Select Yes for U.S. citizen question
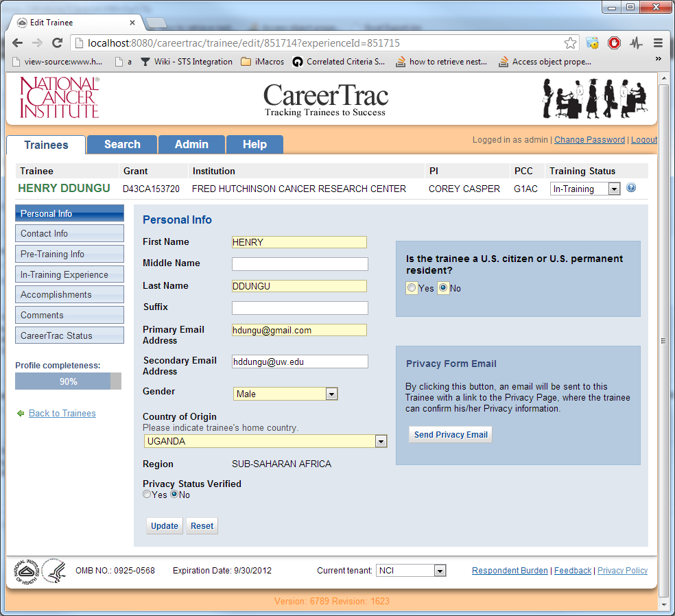This screenshot has width=675, height=616. 412,287
